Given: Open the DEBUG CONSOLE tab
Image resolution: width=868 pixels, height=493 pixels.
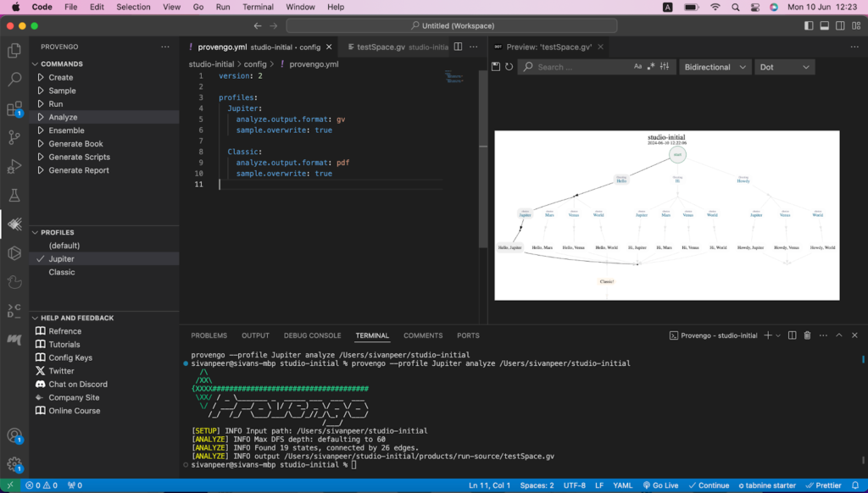Looking at the screenshot, I should tap(312, 335).
